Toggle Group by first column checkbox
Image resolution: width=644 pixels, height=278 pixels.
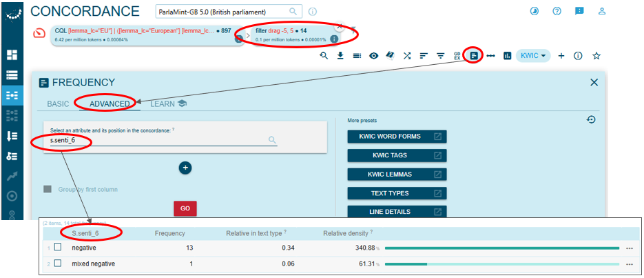coord(48,189)
